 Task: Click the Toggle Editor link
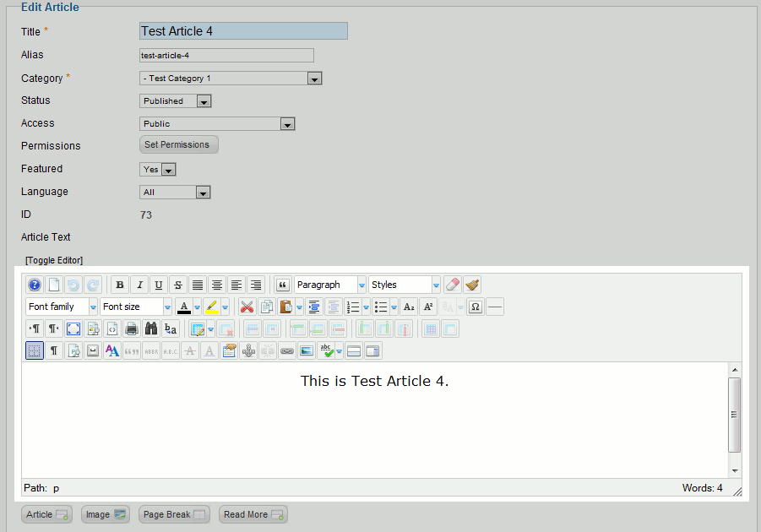coord(54,260)
